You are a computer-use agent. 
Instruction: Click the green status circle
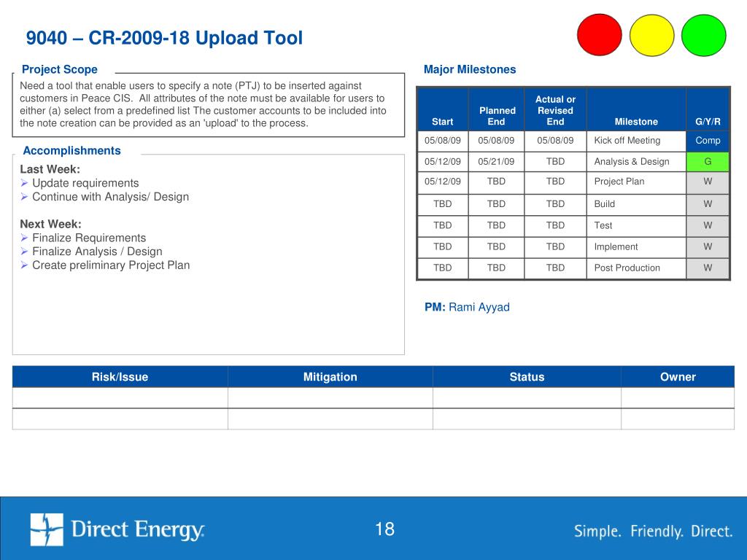[x=704, y=35]
